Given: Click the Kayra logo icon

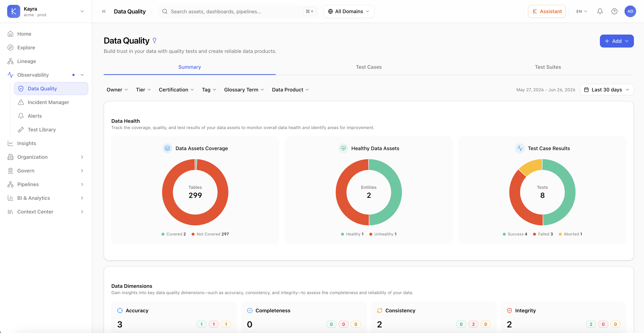Looking at the screenshot, I should click(14, 11).
